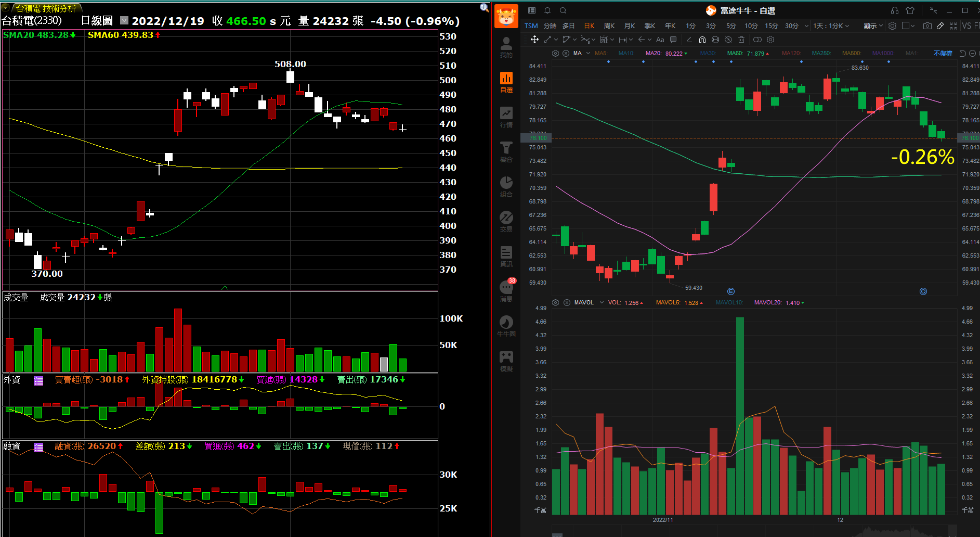Click the pencil draw icon near VS

point(940,25)
